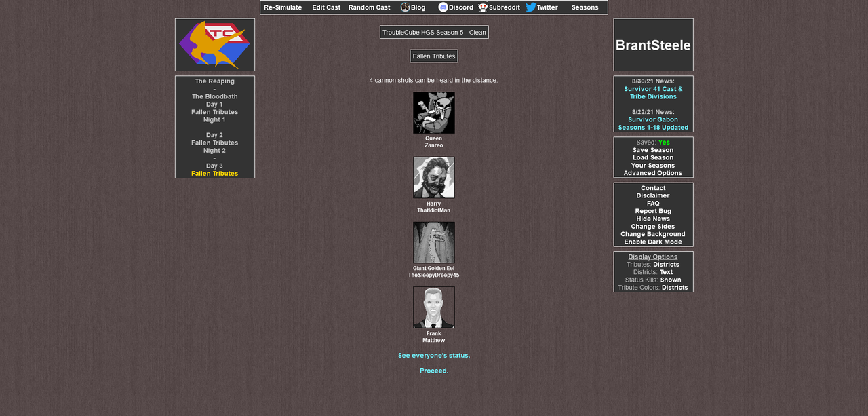Click the centered 'Fallen Tributes' heading box

pyautogui.click(x=434, y=56)
